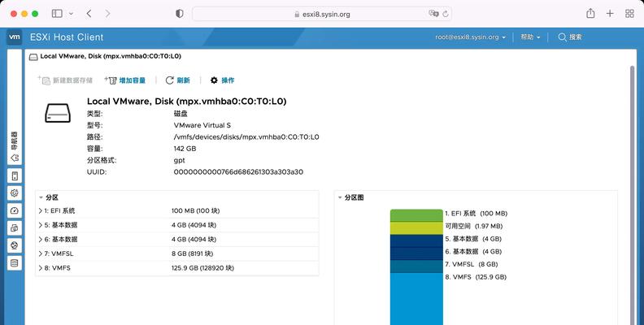Click the 7. VMFSL (8 GB) legend label

pos(472,264)
